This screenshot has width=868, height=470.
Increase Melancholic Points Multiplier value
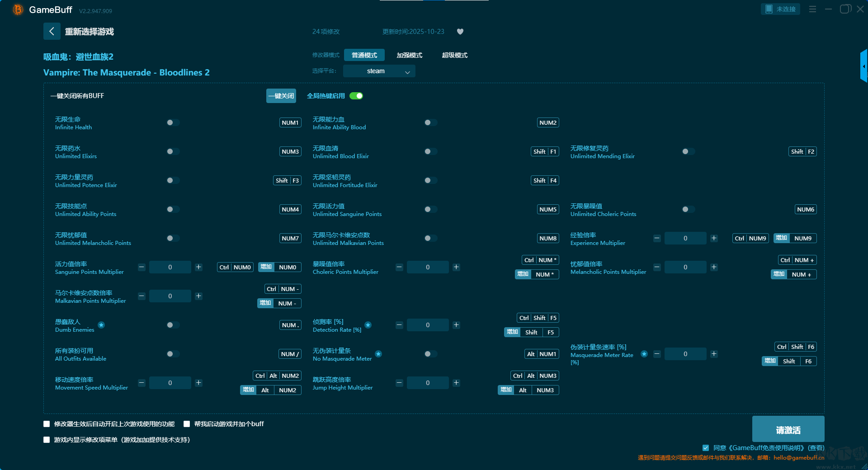click(x=714, y=267)
